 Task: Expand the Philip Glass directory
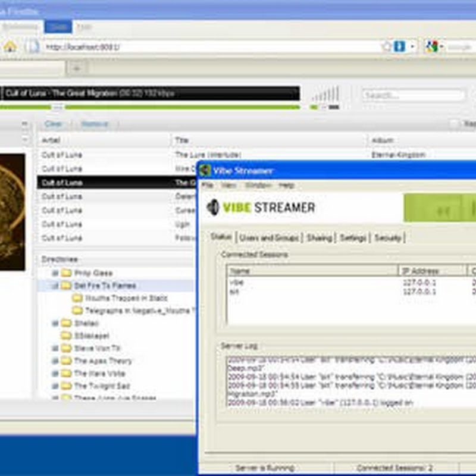pos(55,273)
